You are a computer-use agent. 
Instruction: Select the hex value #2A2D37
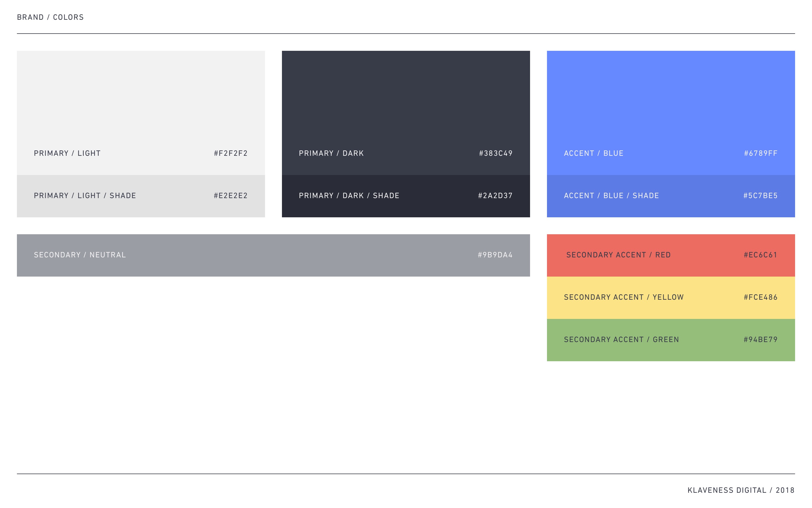[496, 196]
